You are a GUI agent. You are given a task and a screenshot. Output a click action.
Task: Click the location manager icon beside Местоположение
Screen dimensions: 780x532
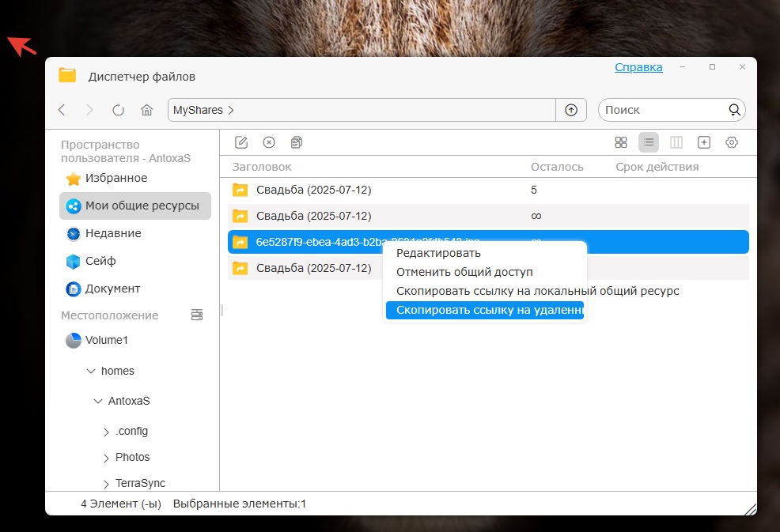click(197, 315)
